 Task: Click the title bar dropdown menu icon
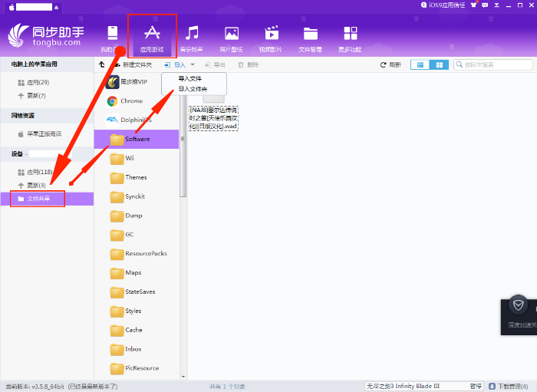coord(496,5)
